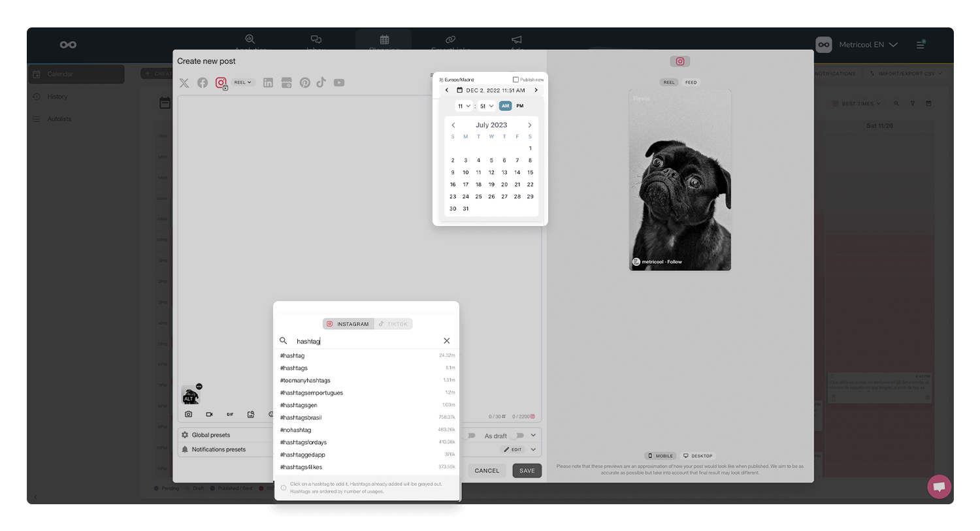Click the magnifier icon in hashtag search
The height and width of the screenshot is (531, 980).
[x=283, y=341]
